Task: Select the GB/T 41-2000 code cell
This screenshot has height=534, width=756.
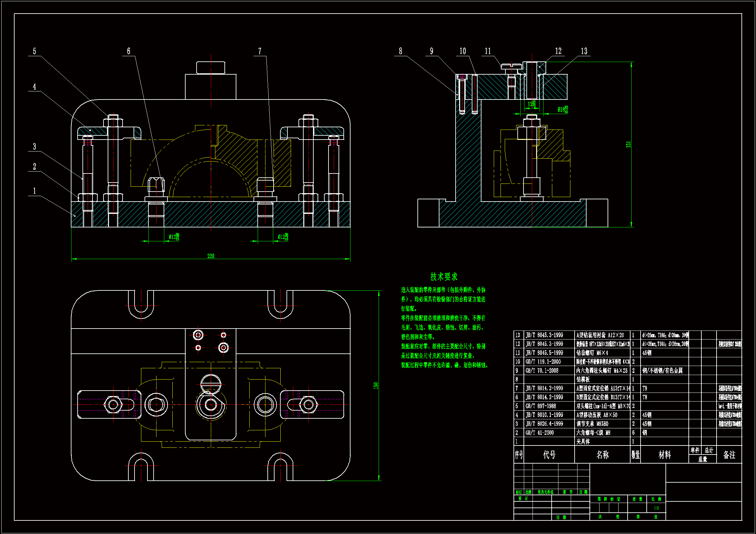Action: [x=540, y=433]
